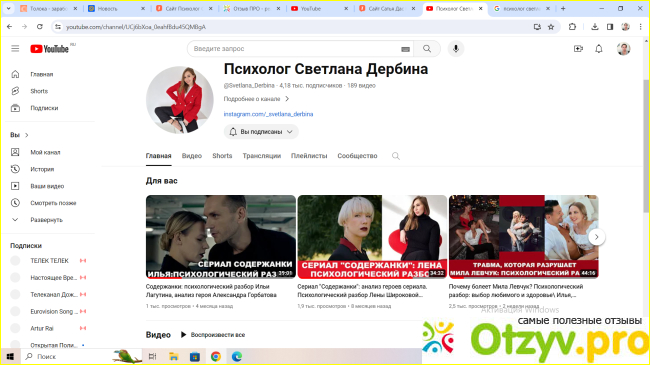650x365 pixels.
Task: Expand 'Подробнее о канале' chevron
Action: click(x=287, y=99)
